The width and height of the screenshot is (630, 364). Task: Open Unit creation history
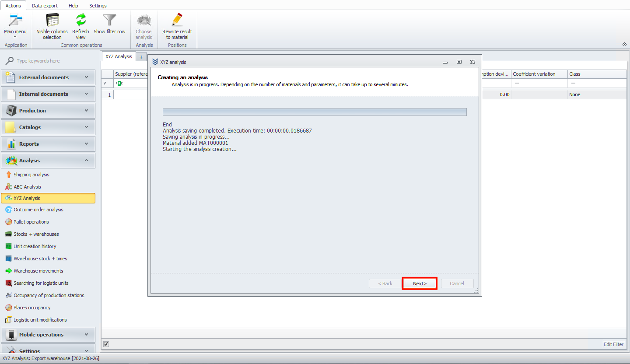point(35,246)
